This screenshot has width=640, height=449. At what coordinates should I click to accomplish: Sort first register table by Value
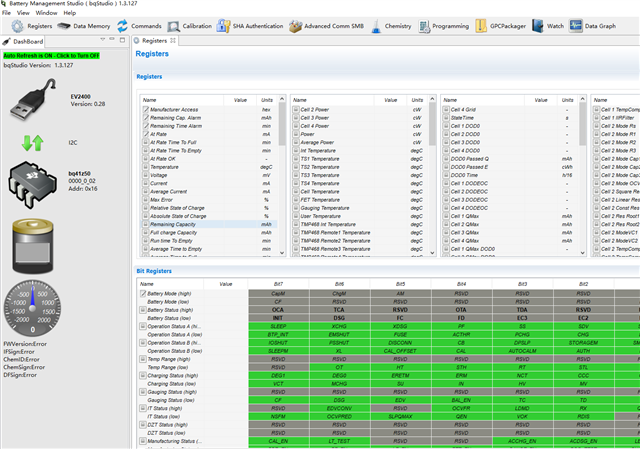click(240, 100)
